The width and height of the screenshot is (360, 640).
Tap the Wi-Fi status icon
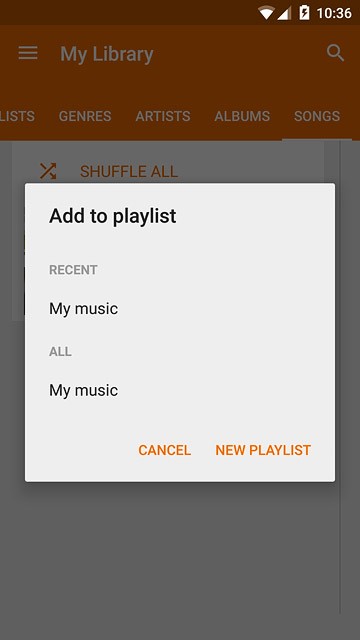click(x=266, y=13)
